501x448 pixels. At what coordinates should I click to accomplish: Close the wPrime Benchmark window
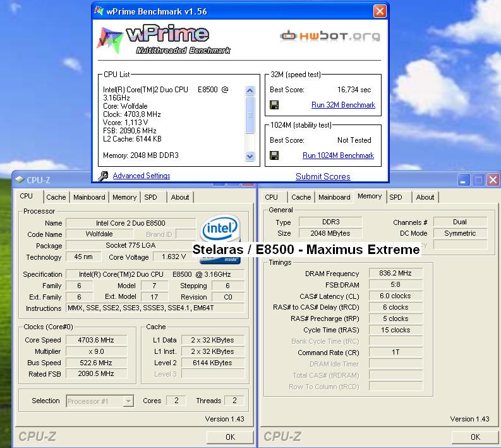(x=380, y=11)
